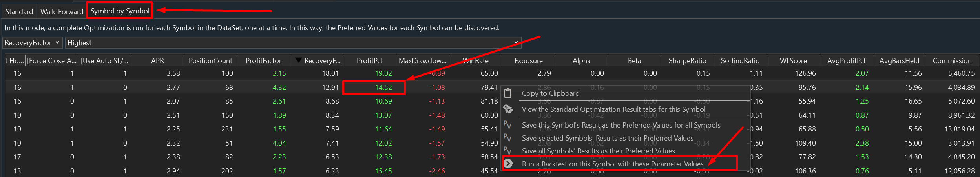Click the gears icon for Standard Optimization tabs
This screenshot has height=177, width=980.
[x=508, y=109]
